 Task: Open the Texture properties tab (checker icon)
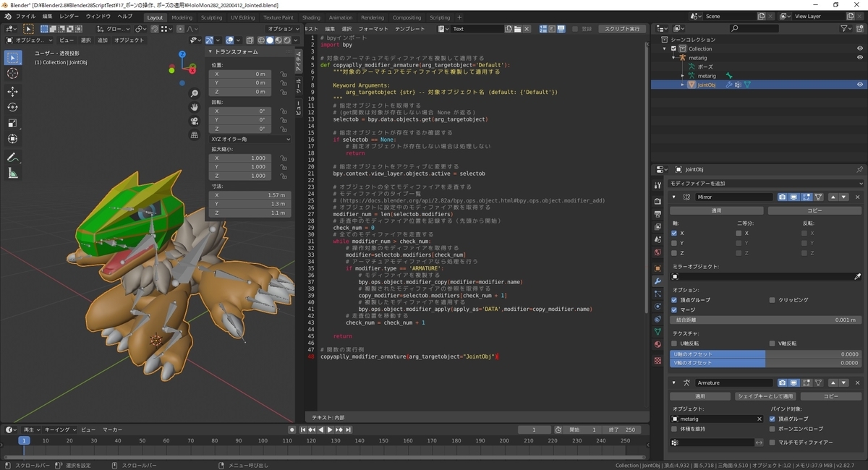coord(658,360)
